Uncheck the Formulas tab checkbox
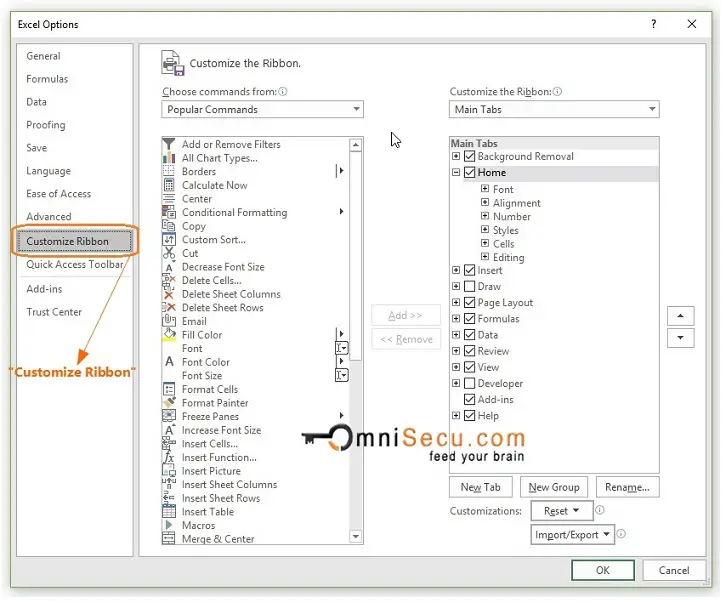The height and width of the screenshot is (601, 722). 469,319
